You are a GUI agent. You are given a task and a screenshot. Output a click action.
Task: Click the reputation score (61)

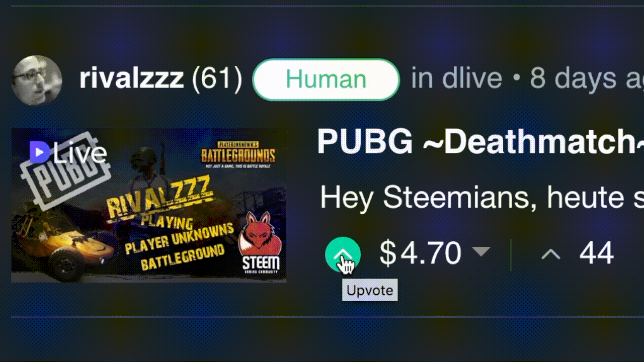click(216, 79)
